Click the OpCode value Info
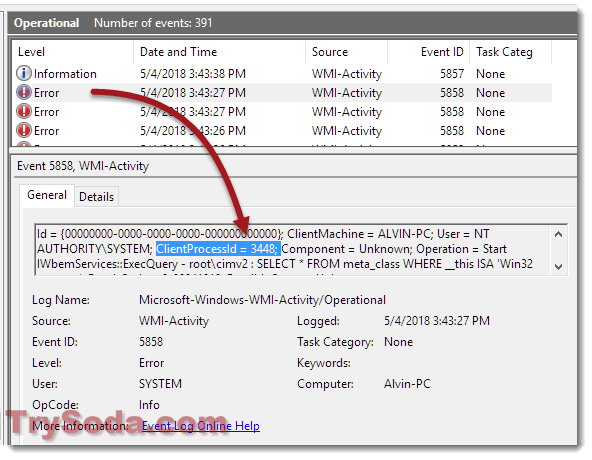Viewport: 592px width, 460px height. pos(149,405)
